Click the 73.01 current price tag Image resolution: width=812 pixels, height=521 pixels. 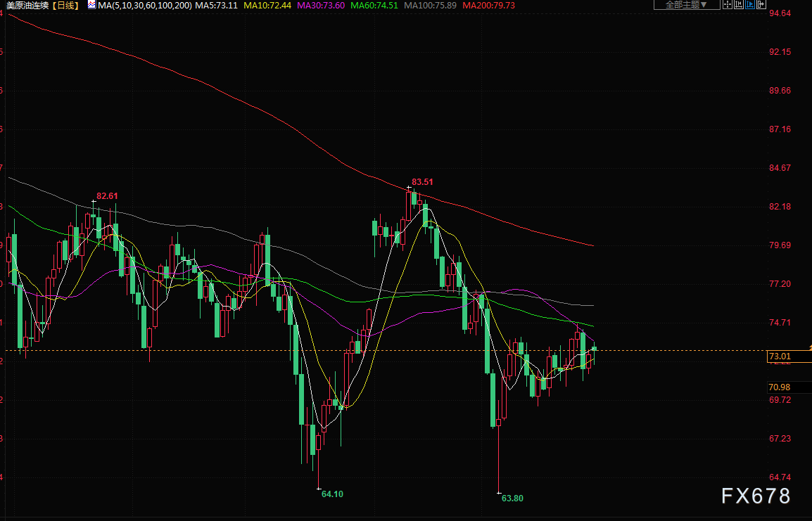tap(780, 356)
